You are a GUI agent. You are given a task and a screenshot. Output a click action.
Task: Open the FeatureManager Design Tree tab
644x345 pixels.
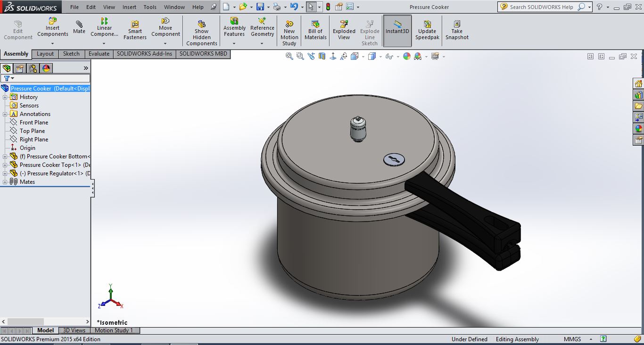click(7, 68)
